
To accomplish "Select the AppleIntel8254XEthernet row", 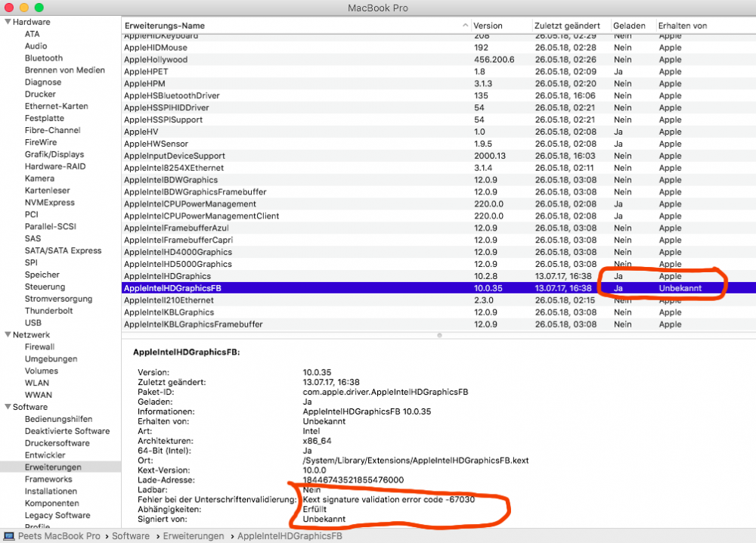I will tap(438, 168).
